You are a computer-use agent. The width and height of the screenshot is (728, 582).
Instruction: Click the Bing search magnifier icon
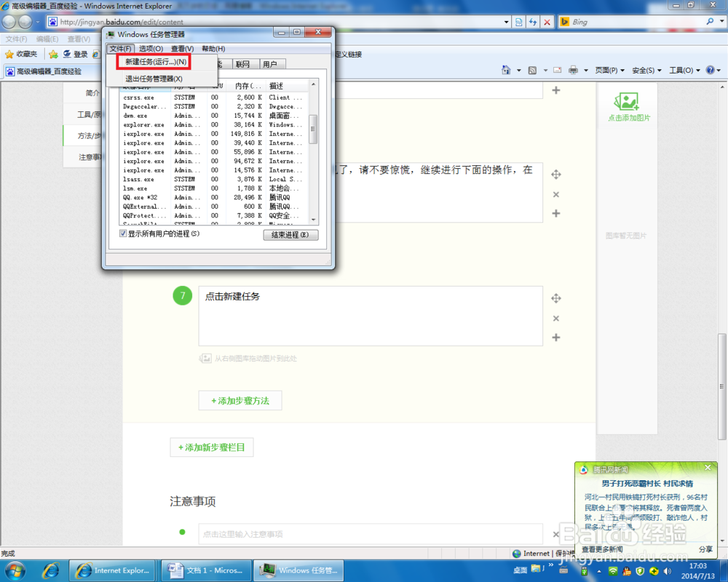(x=710, y=21)
